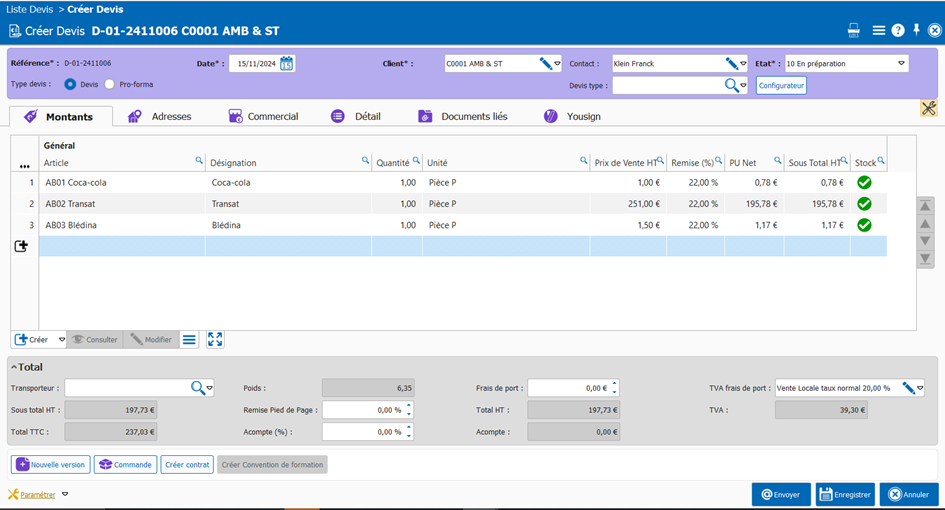Viewport: 945px width, 510px height.
Task: Click the Configurateur button
Action: (x=781, y=86)
